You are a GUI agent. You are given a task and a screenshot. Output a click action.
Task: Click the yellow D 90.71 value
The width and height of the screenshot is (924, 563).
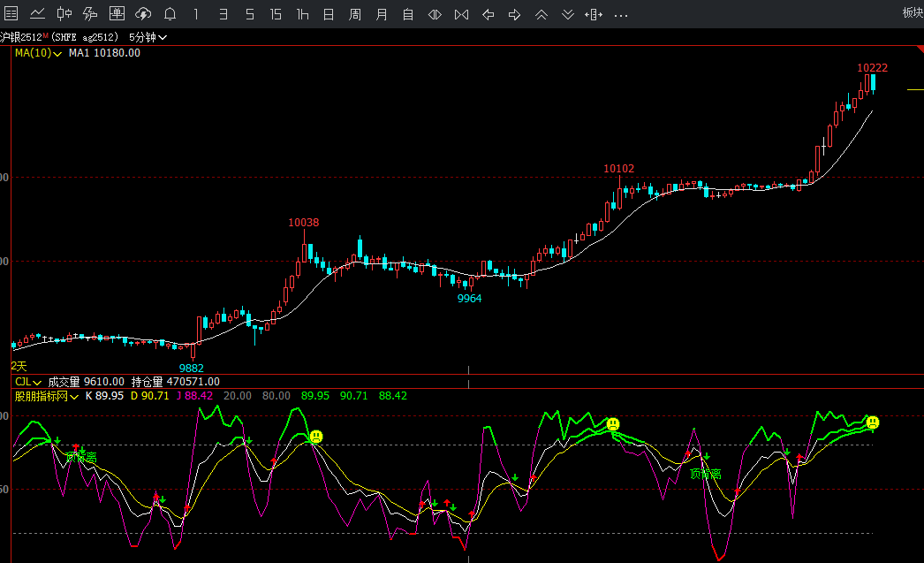[x=149, y=396]
